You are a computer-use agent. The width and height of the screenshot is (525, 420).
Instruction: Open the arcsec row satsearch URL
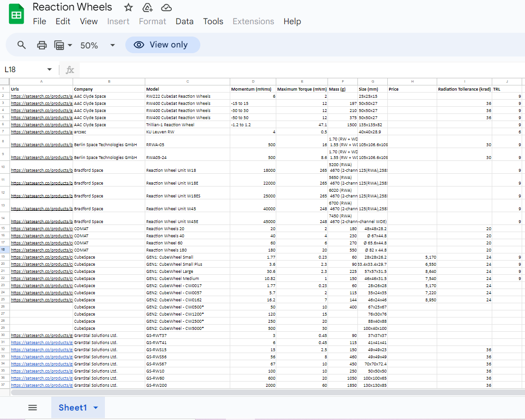coord(41,132)
